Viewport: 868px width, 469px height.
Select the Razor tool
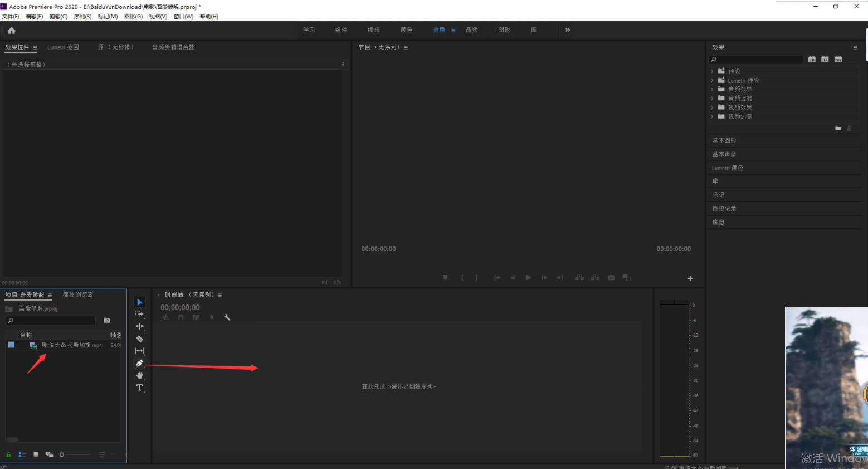140,339
